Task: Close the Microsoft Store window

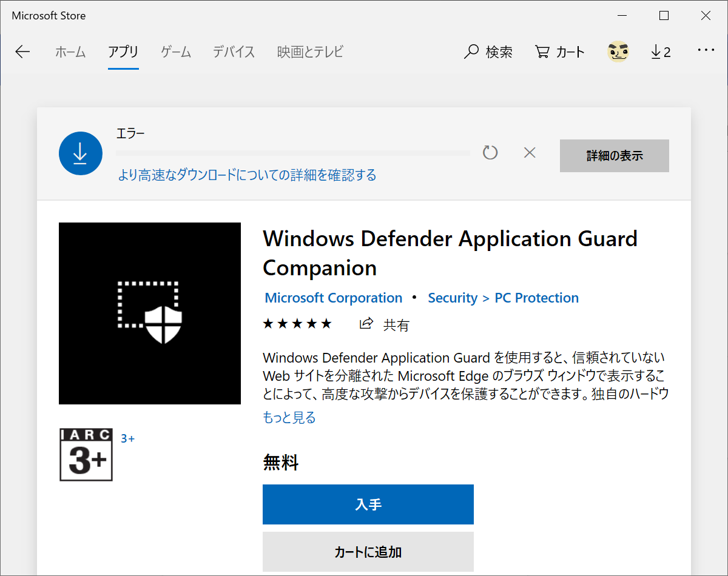Action: 706,16
